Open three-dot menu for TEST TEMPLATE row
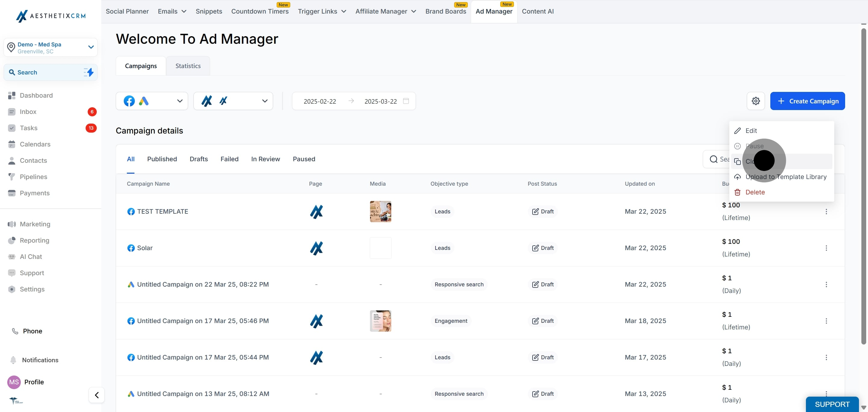The image size is (868, 412). point(826,212)
